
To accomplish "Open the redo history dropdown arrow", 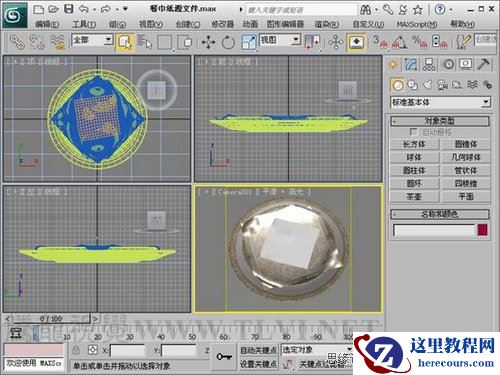I will pyautogui.click(x=117, y=9).
